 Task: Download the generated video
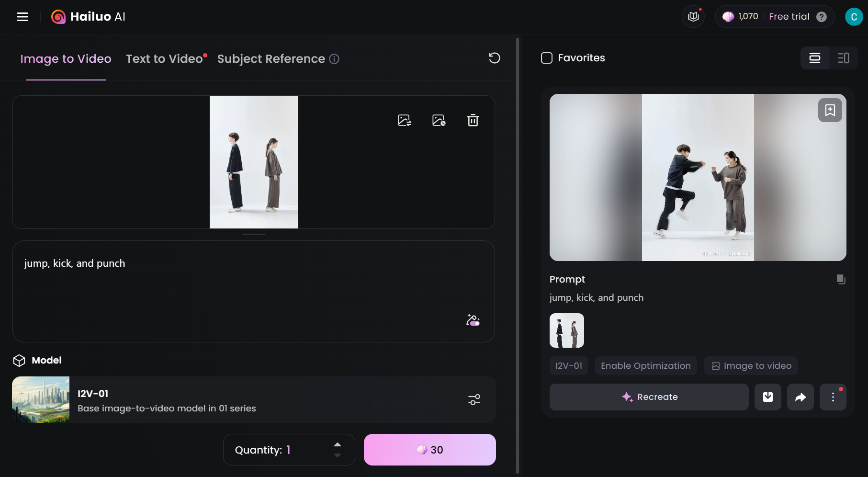pyautogui.click(x=767, y=397)
